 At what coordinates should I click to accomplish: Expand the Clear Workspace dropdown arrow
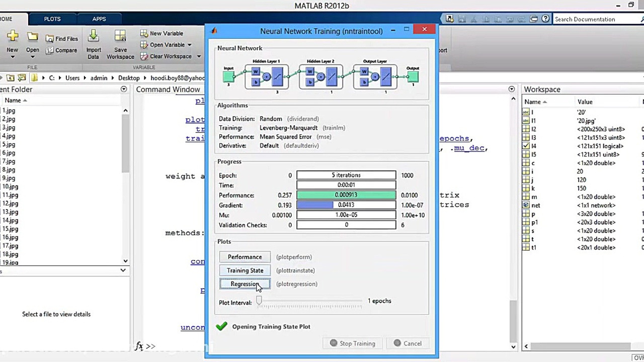point(198,56)
